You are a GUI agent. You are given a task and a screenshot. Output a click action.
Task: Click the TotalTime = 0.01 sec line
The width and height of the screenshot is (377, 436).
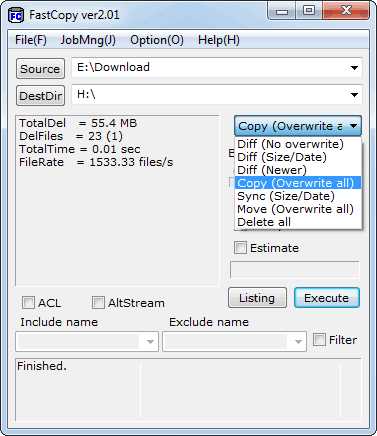pyautogui.click(x=80, y=149)
